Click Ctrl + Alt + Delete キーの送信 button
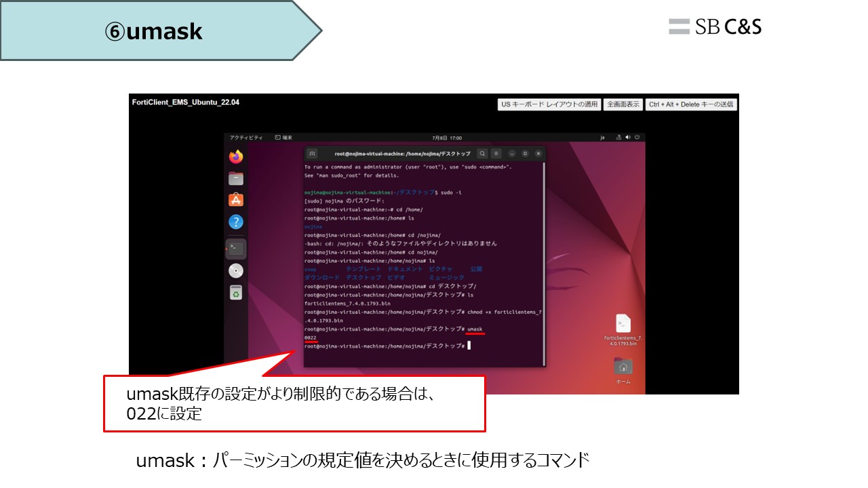 point(691,104)
